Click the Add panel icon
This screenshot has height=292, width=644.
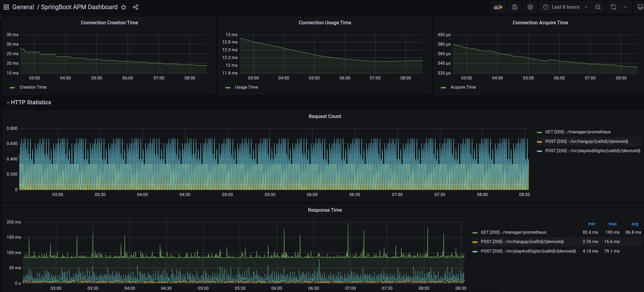[x=498, y=7]
